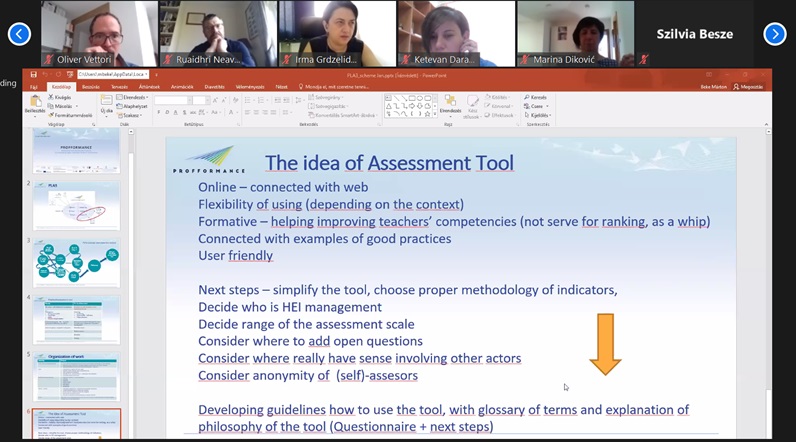Image resolution: width=796 pixels, height=442 pixels.
Task: Open the Kijelölés (Select) dropdown
Action: coord(538,114)
